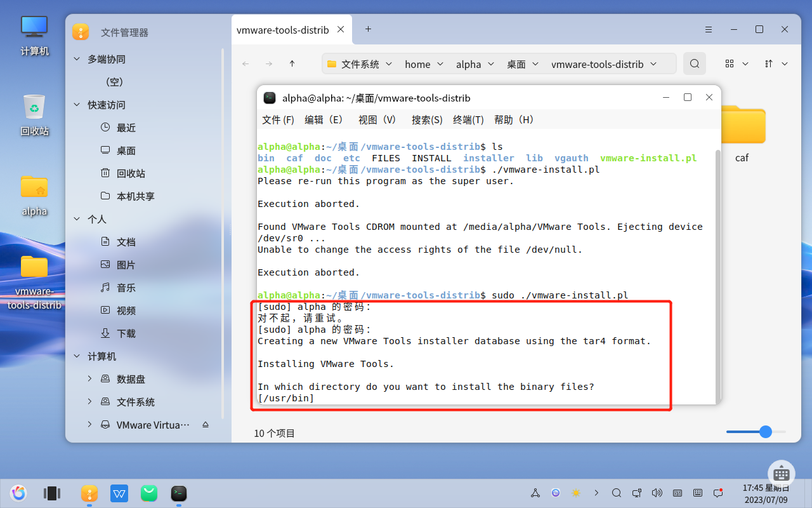This screenshot has width=812, height=508.
Task: Go back in file manager history
Action: tap(246, 63)
